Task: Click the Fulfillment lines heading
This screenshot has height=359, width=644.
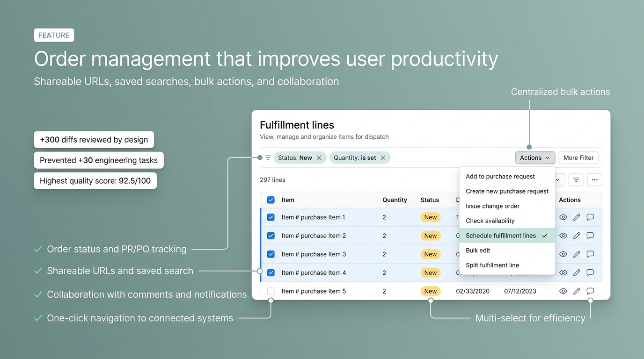Action: (297, 125)
